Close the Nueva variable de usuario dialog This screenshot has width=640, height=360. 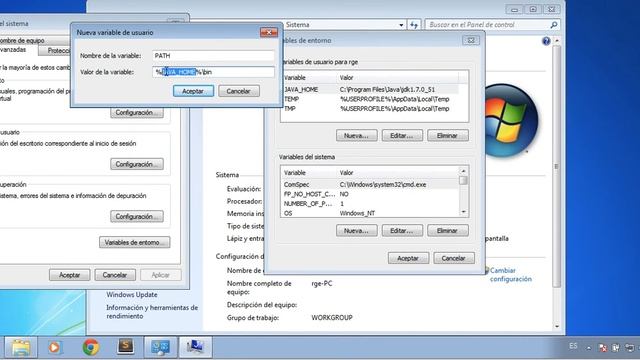269,32
